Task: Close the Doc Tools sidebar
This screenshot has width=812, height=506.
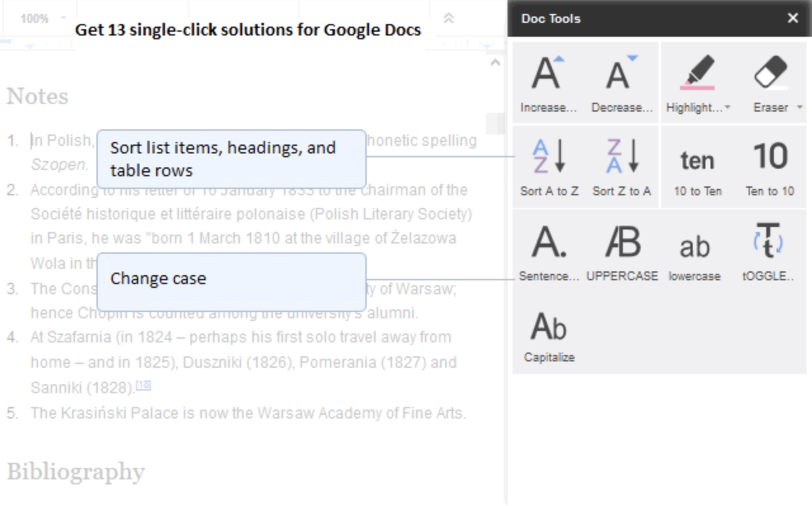Action: pos(792,18)
